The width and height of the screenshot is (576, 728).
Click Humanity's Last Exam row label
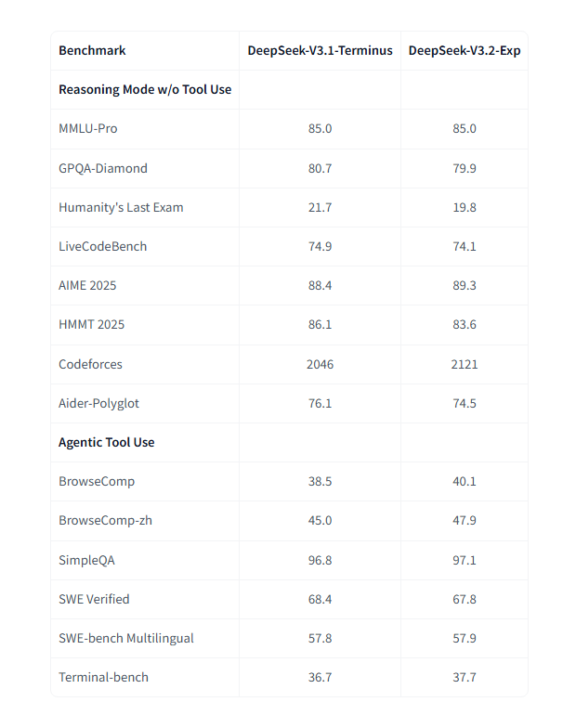point(121,207)
